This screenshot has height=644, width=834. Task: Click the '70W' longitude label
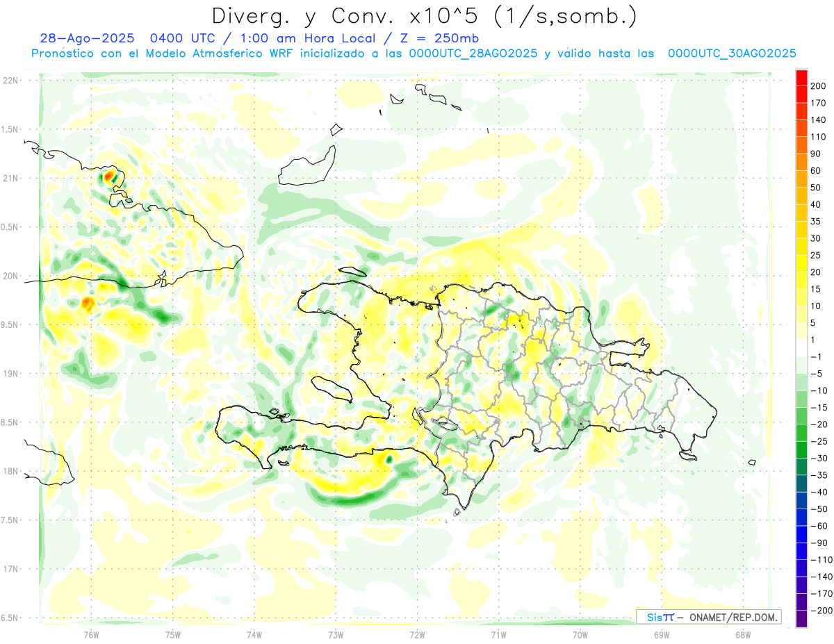pyautogui.click(x=580, y=634)
